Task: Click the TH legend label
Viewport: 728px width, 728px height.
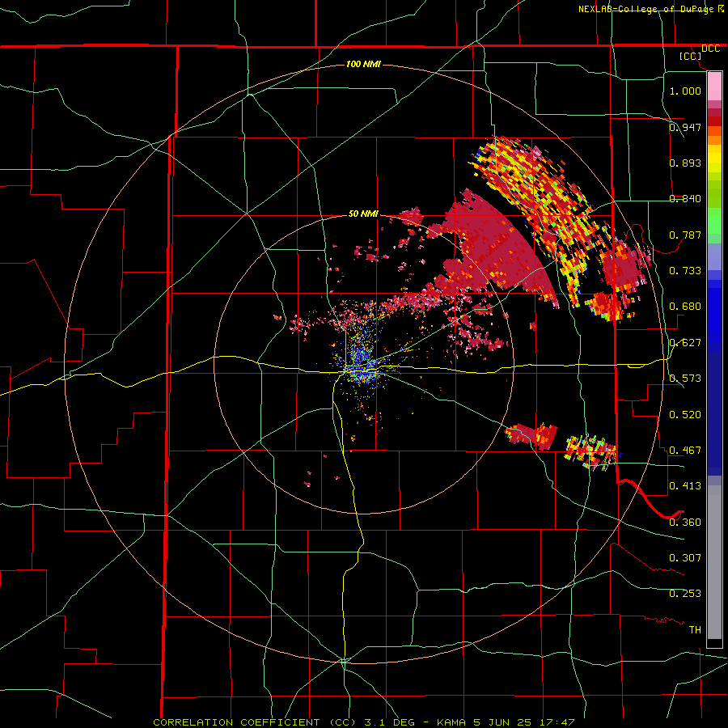Action: point(695,630)
